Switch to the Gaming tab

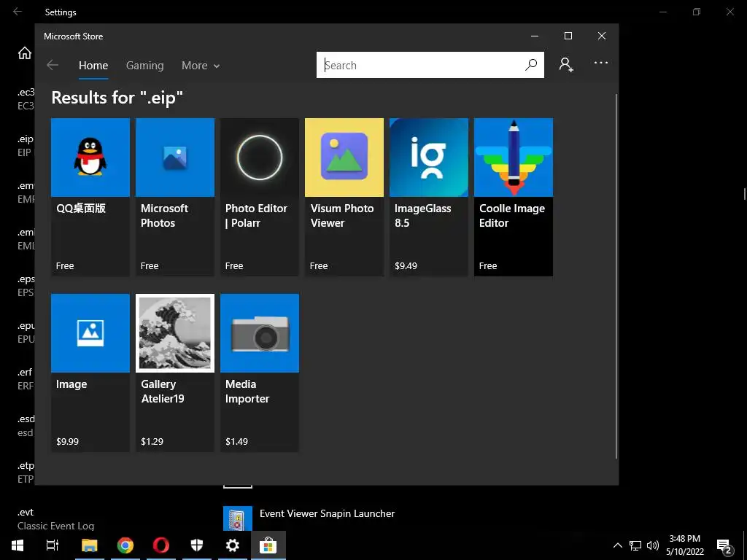click(145, 65)
